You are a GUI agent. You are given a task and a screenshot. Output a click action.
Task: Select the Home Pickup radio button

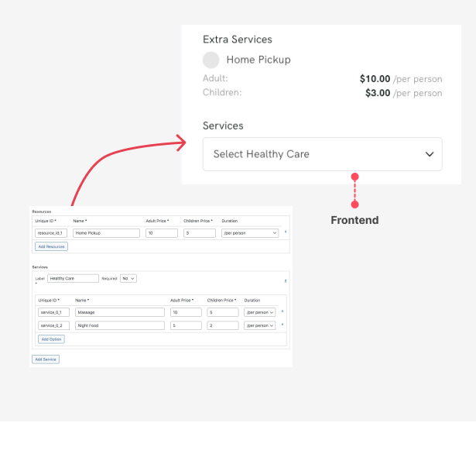211,60
